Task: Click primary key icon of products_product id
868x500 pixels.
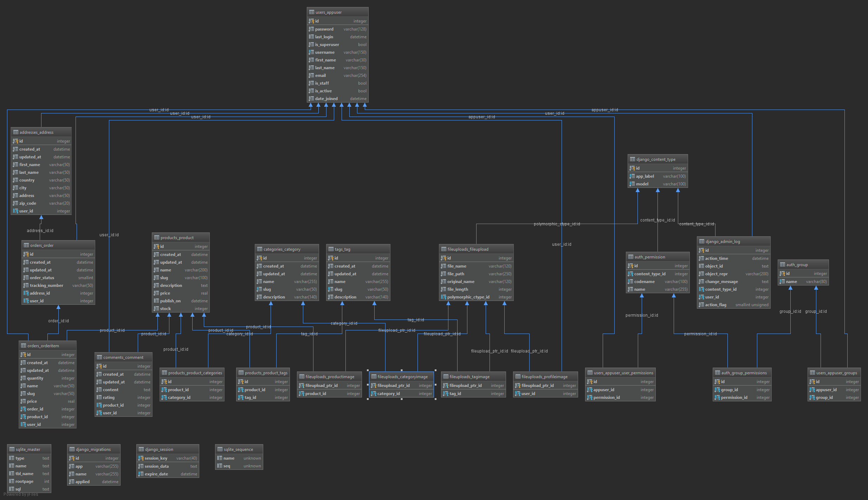Action: 157,246
